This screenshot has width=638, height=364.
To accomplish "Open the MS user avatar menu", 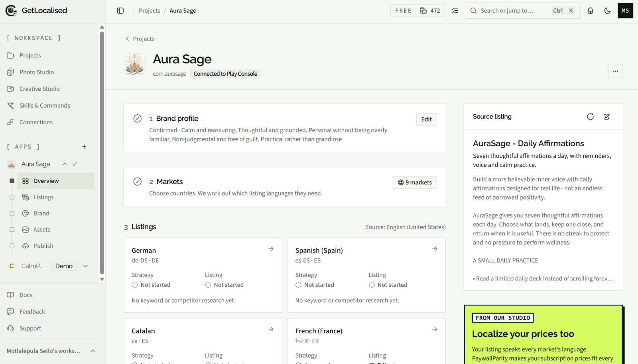I will click(625, 11).
